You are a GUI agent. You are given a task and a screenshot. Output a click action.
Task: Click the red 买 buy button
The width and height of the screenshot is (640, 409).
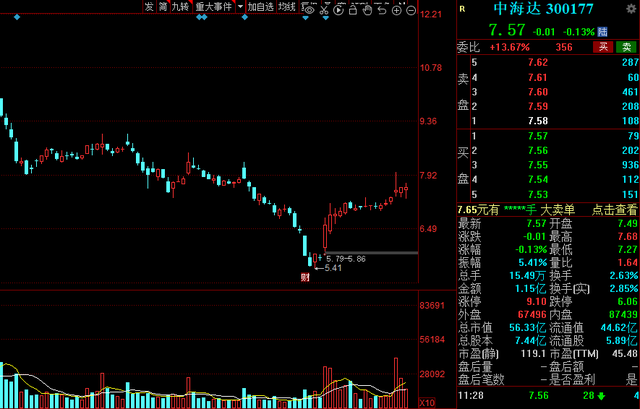click(603, 47)
